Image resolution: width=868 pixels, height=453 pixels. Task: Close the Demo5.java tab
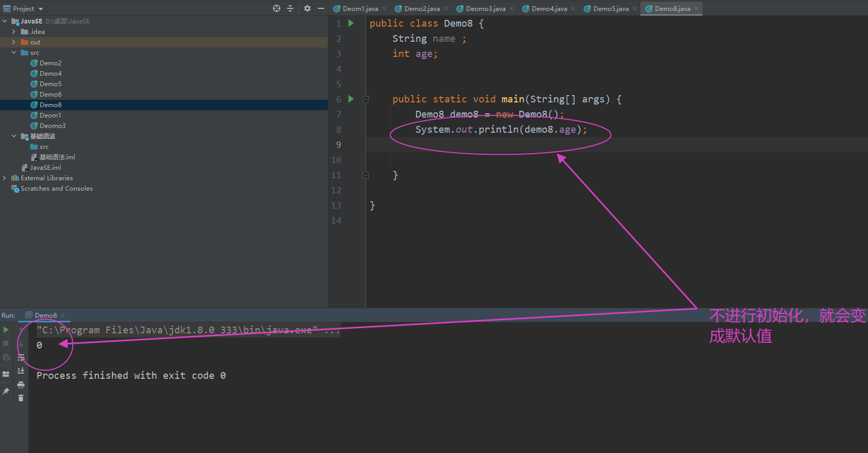pos(635,8)
